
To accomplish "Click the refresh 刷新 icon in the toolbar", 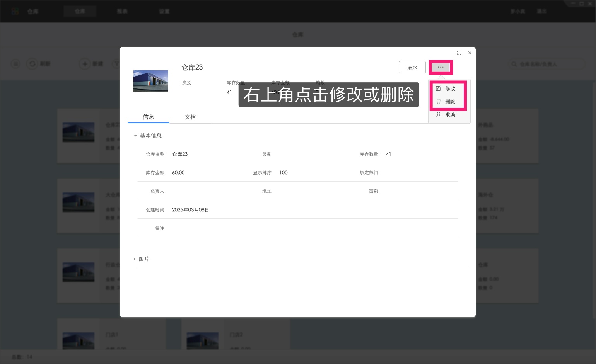I will [32, 64].
